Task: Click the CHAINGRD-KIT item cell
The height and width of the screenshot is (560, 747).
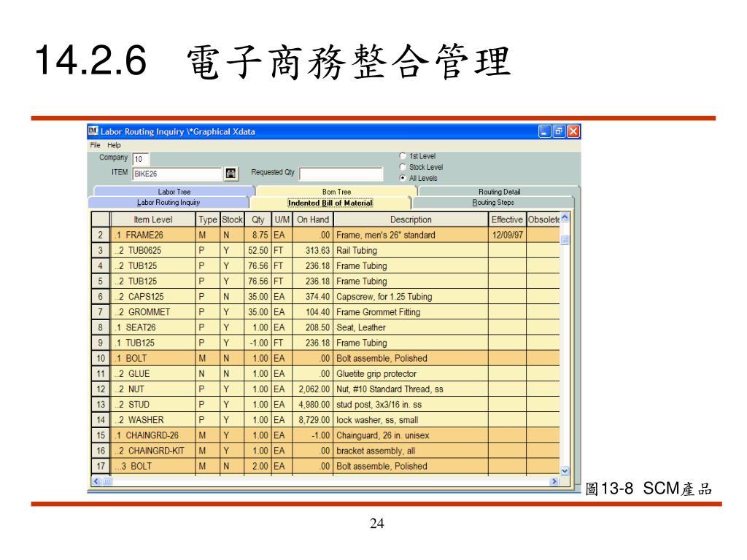Action: tap(153, 451)
